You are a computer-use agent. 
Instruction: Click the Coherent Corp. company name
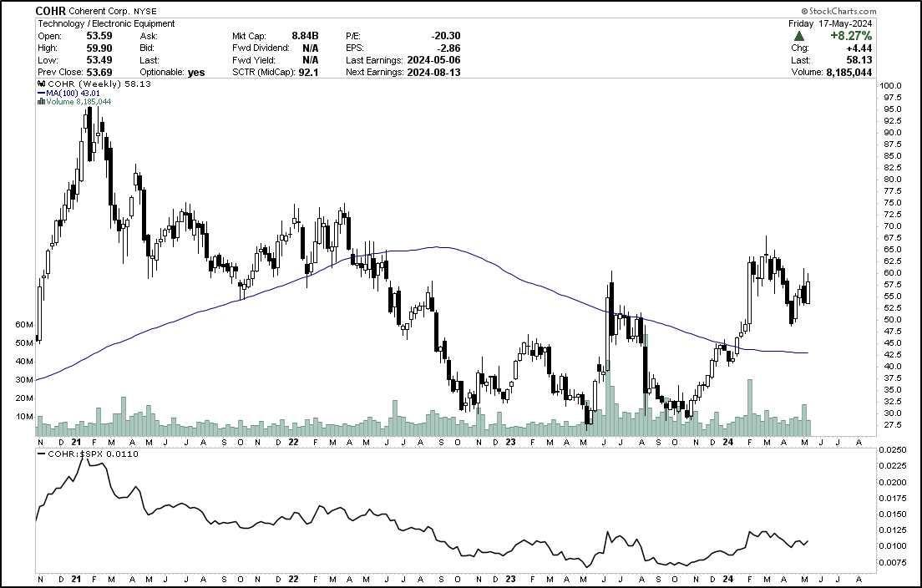tap(98, 11)
